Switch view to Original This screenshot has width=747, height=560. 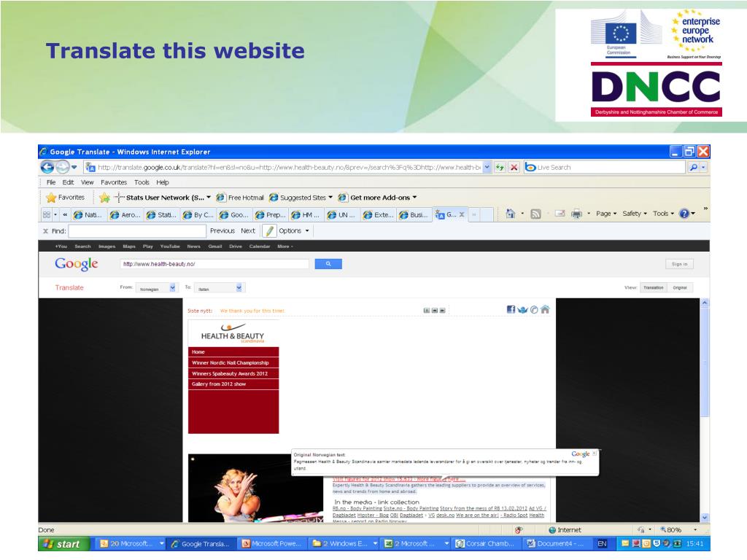pos(680,287)
